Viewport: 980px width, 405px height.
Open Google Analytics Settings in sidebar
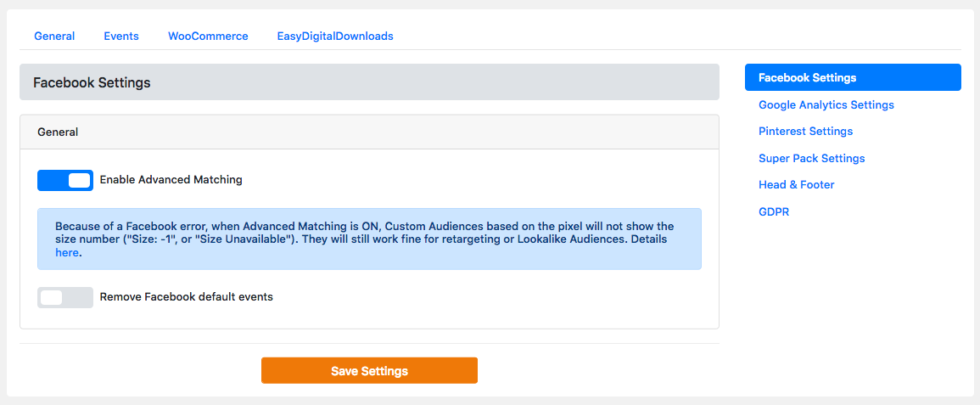pyautogui.click(x=826, y=105)
